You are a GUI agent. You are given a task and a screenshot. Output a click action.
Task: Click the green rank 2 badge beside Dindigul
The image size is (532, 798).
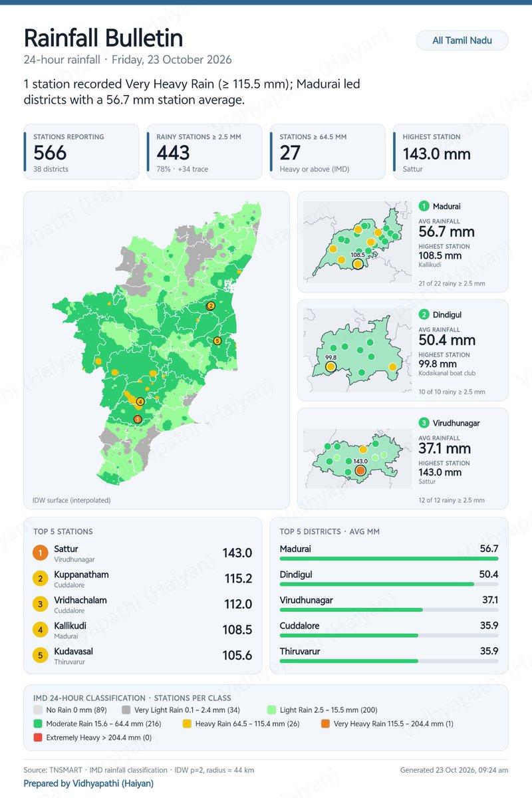point(424,315)
